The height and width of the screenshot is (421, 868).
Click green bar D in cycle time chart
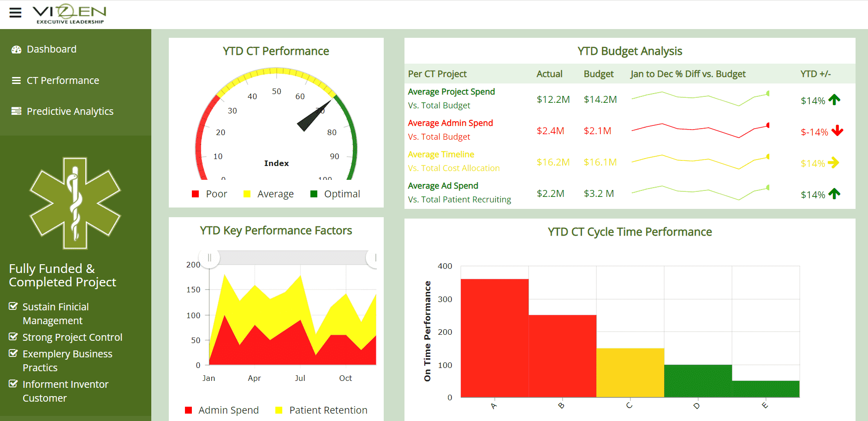(x=698, y=381)
